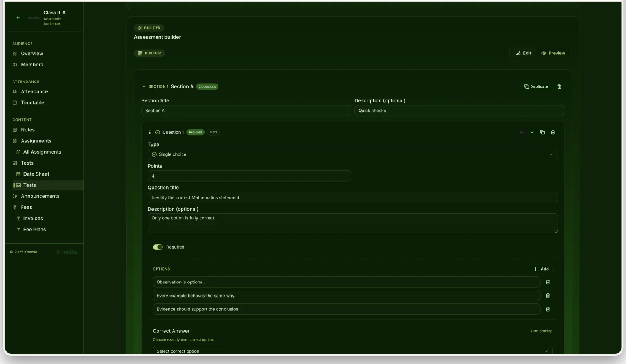626x364 pixels.
Task: Open the Select correct option dropdown
Action: [353, 350]
